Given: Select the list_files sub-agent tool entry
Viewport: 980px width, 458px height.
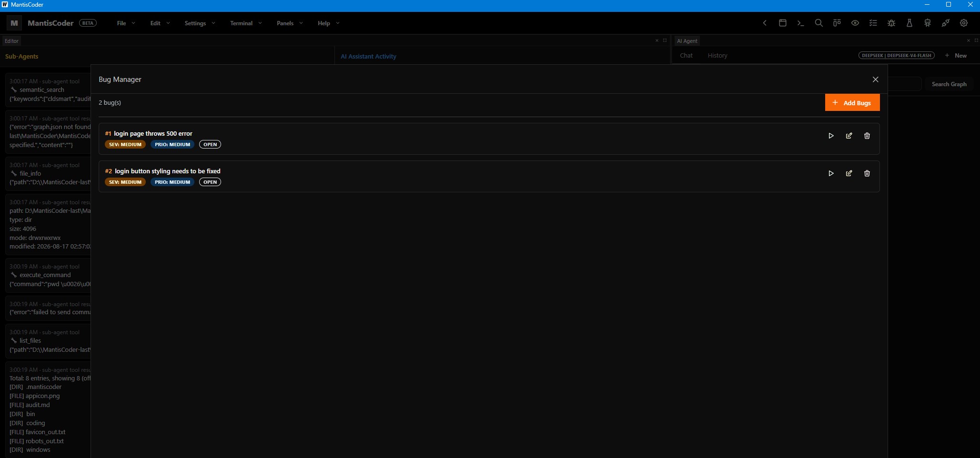Looking at the screenshot, I should (x=48, y=341).
